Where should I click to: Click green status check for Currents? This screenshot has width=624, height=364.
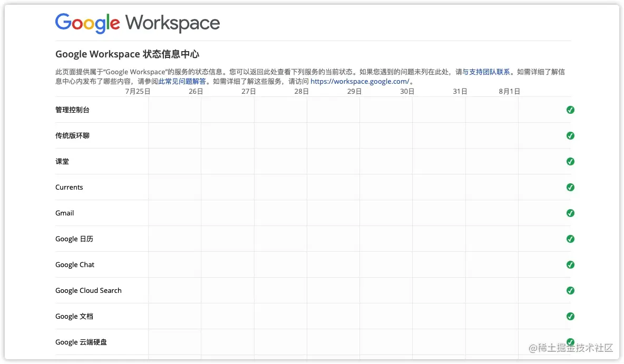[x=570, y=188]
